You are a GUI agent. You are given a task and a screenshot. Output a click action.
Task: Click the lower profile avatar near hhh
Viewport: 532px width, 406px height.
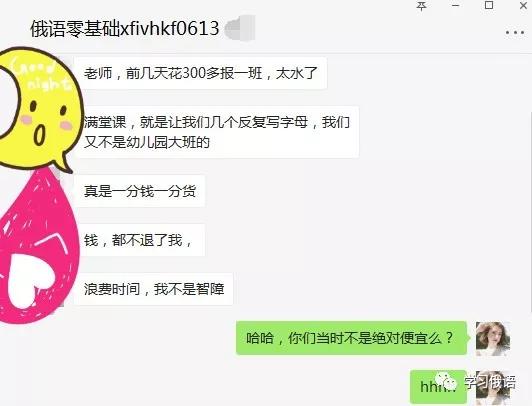coord(493,388)
